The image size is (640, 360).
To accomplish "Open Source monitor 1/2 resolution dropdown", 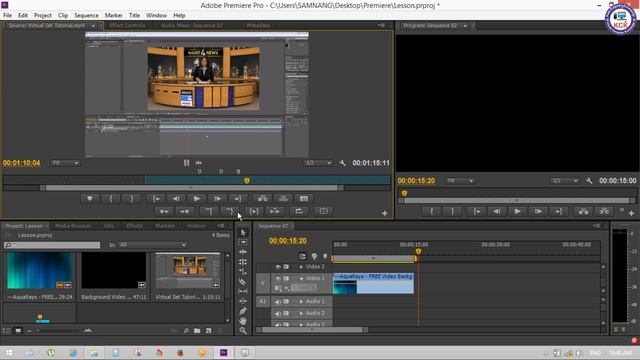I will (x=318, y=163).
